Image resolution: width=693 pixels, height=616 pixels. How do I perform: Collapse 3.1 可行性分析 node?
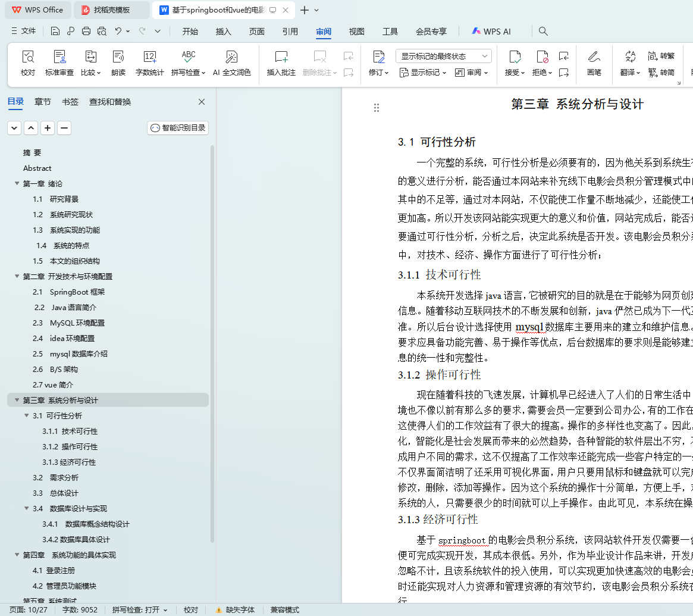[x=27, y=415]
